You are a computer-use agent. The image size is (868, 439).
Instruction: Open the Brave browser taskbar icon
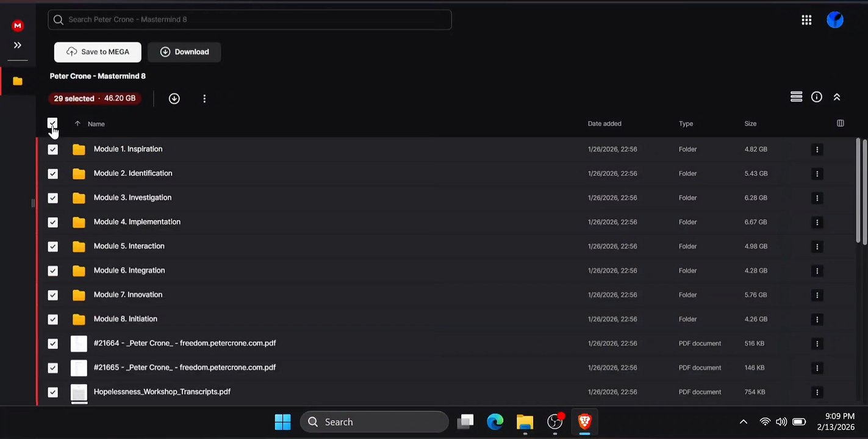pos(584,421)
